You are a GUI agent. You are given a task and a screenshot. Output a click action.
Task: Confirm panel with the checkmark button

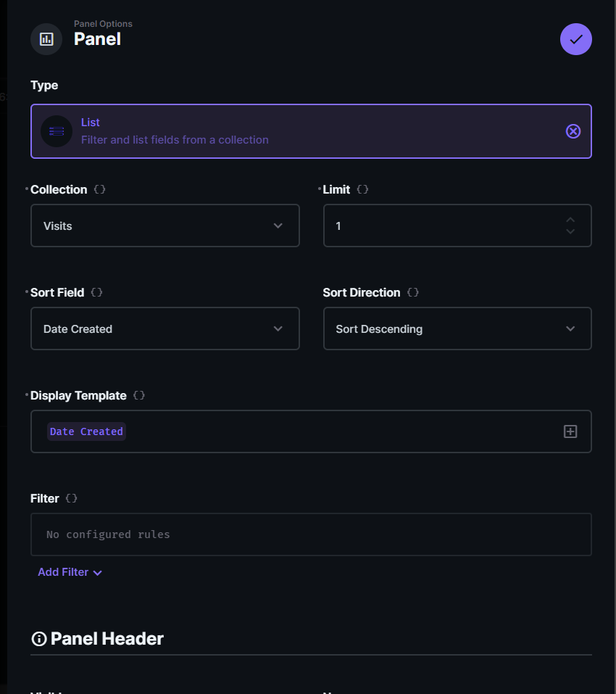point(576,39)
